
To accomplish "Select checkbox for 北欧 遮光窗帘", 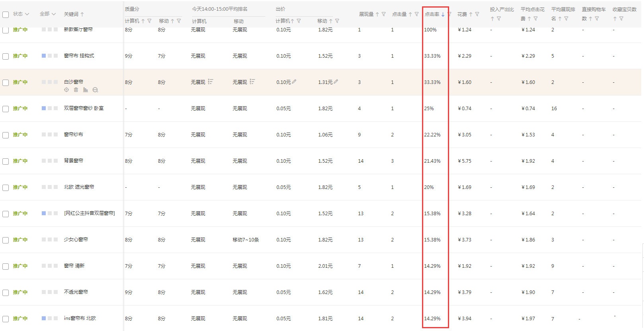I will 6,188.
